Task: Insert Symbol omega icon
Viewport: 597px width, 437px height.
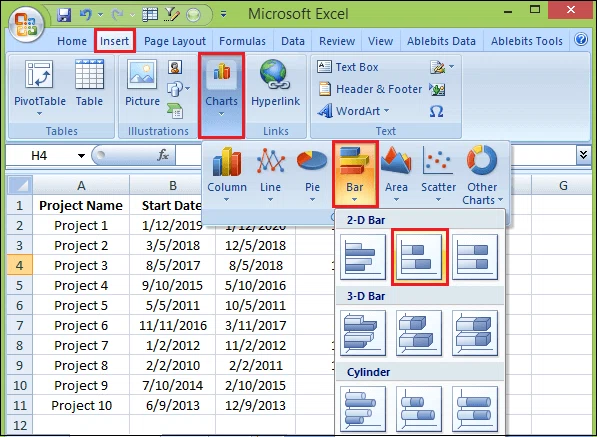Action: point(436,112)
